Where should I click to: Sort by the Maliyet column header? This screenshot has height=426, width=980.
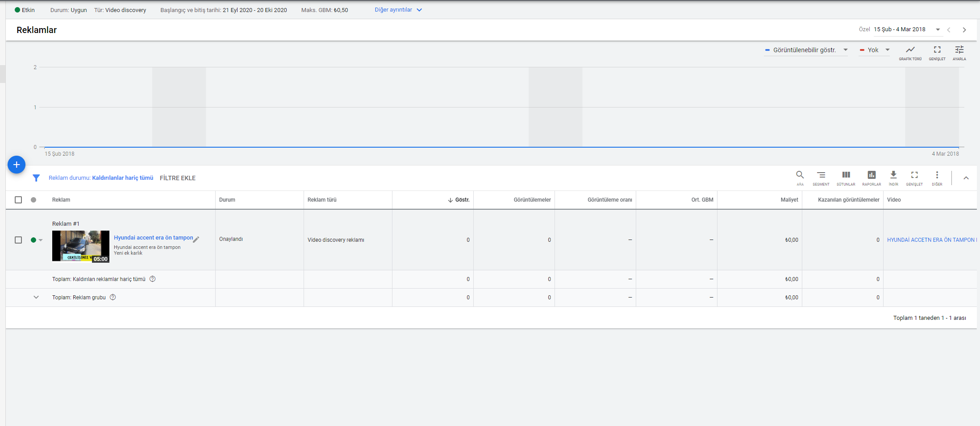coord(789,200)
